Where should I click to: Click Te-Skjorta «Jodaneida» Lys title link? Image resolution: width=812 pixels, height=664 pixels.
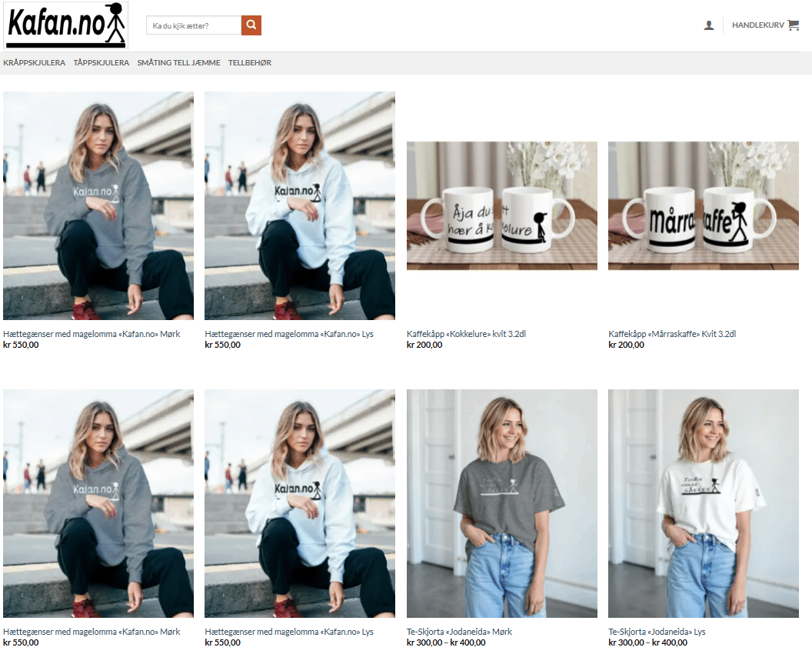[657, 632]
